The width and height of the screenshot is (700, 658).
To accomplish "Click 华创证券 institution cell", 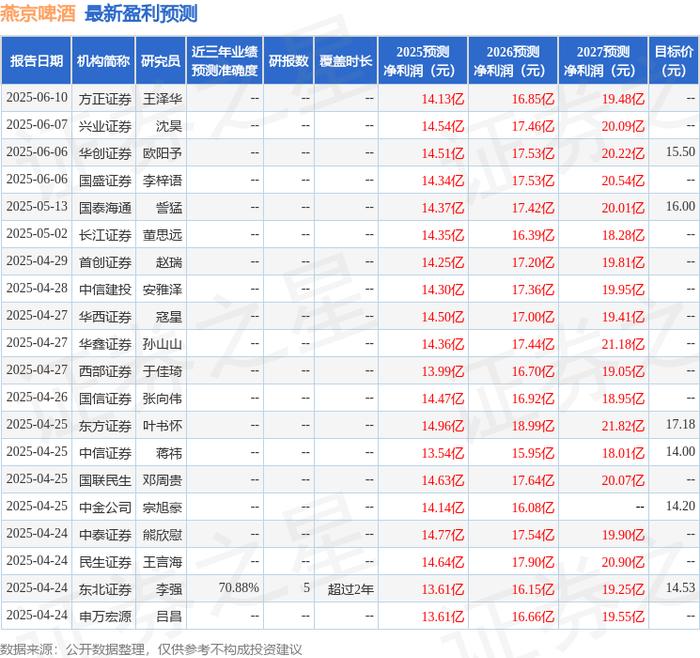I will coord(105,153).
